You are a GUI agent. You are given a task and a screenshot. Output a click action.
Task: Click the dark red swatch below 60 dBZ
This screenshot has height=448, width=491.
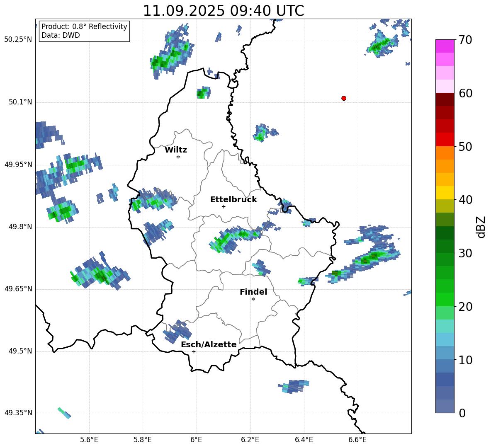(x=445, y=99)
